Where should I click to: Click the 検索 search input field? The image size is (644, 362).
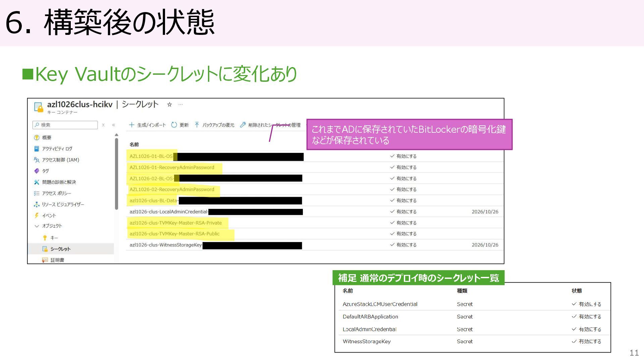tap(67, 125)
